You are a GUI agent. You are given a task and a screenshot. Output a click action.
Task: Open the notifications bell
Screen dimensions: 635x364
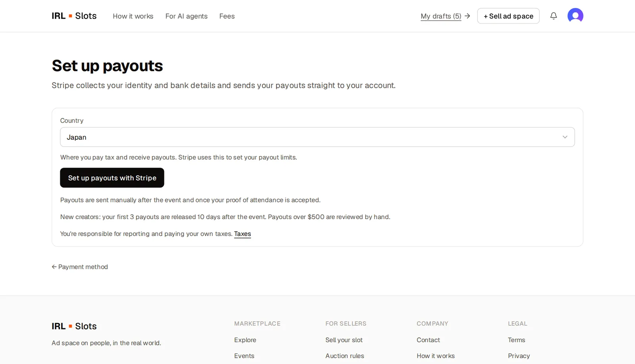(553, 16)
